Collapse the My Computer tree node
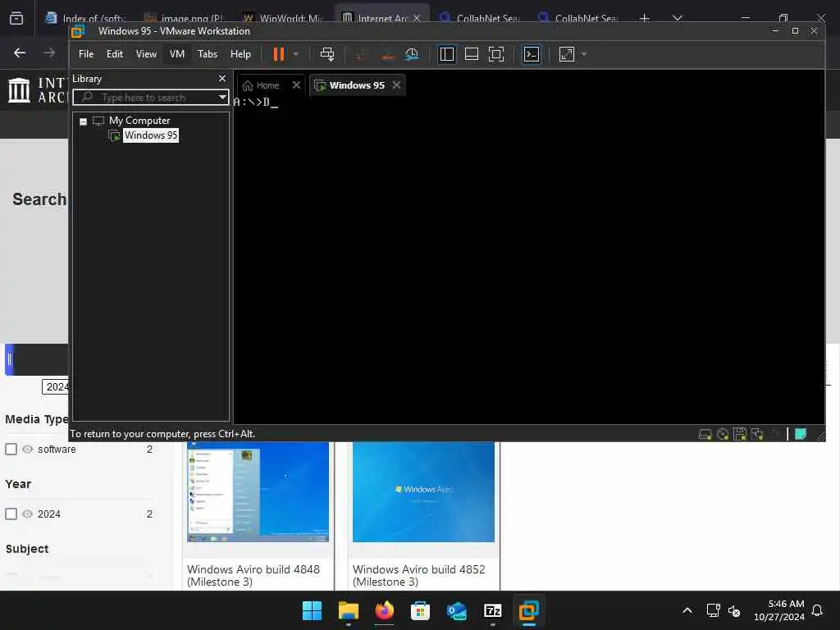This screenshot has height=630, width=840. tap(83, 121)
